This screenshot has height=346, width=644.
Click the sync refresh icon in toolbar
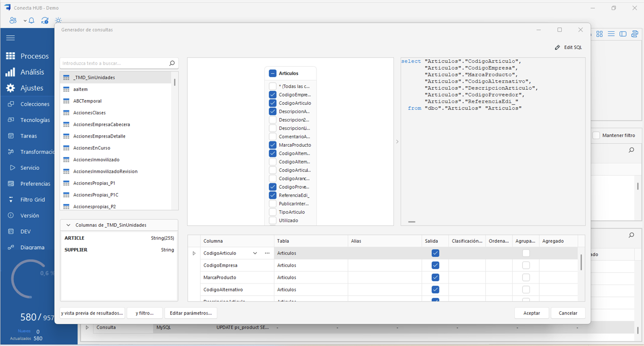coord(45,20)
